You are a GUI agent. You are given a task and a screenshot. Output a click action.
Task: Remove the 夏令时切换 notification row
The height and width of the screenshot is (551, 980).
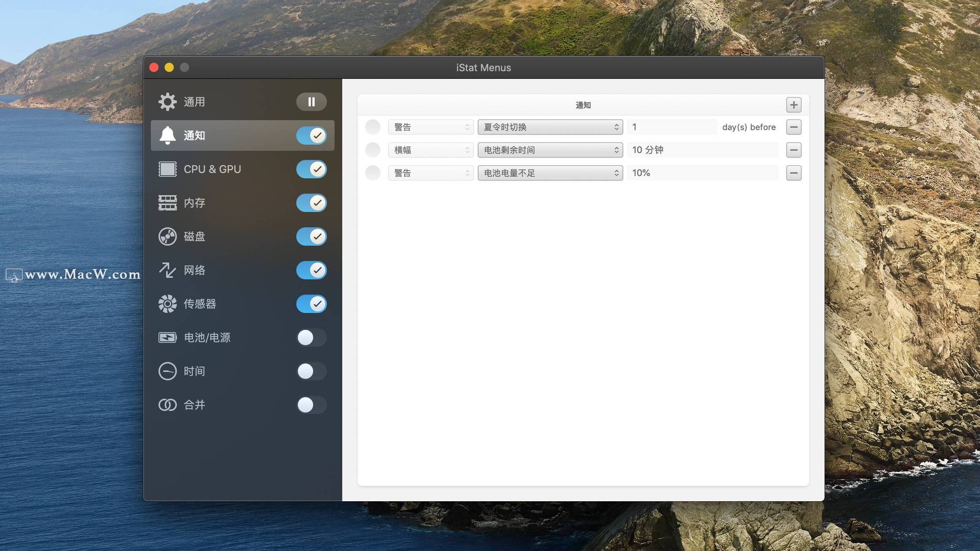[x=793, y=127]
